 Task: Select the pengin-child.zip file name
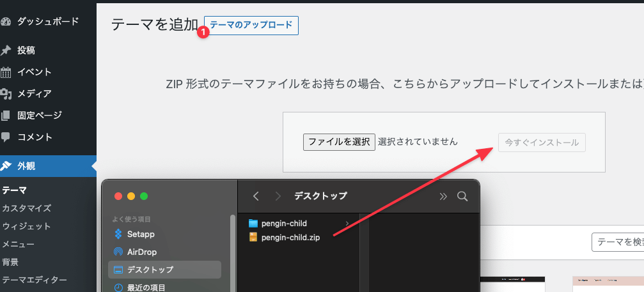click(x=291, y=237)
